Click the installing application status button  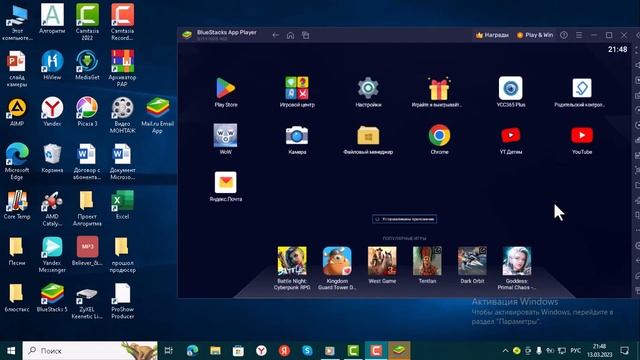(404, 219)
